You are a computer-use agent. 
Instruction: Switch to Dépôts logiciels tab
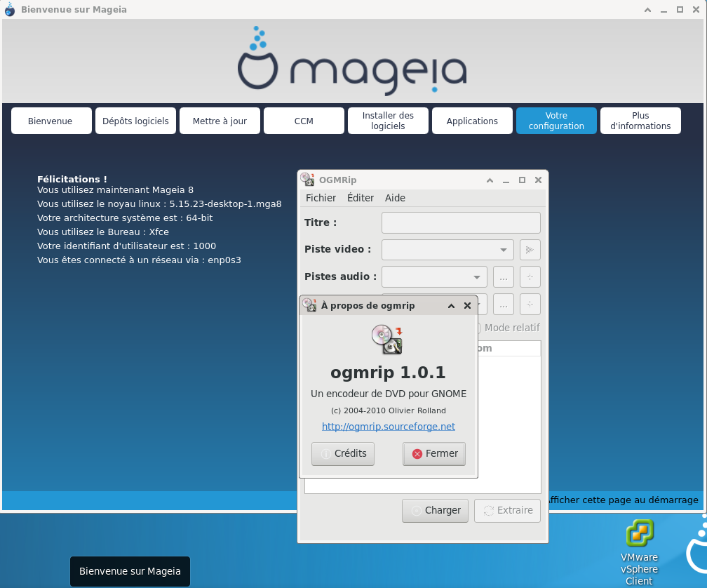pos(136,121)
